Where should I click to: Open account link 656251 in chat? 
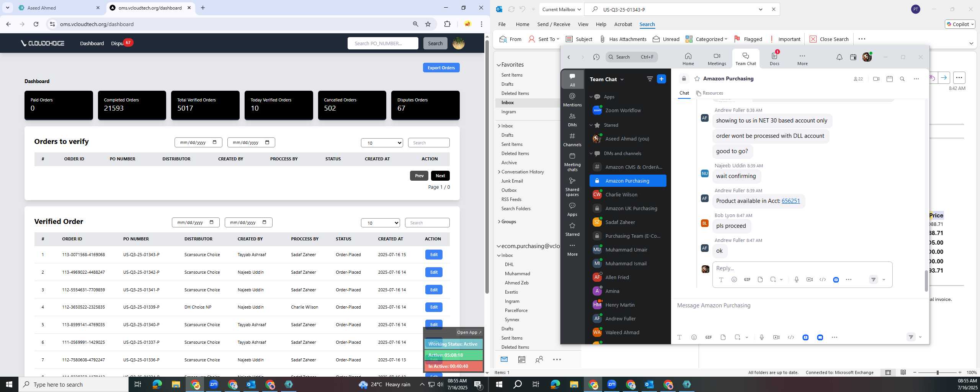(x=791, y=201)
